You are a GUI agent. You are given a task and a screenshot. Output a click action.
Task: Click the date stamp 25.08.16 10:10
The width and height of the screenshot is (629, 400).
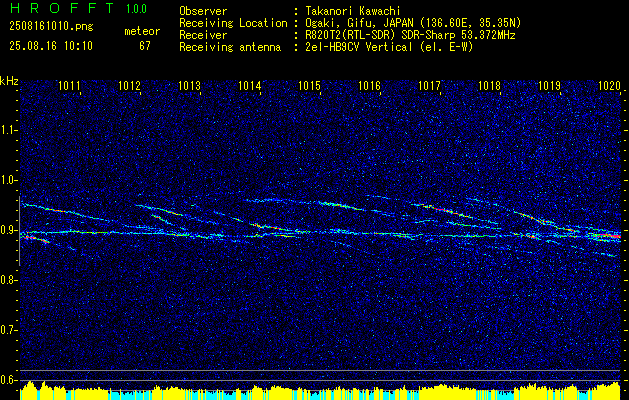(51, 46)
